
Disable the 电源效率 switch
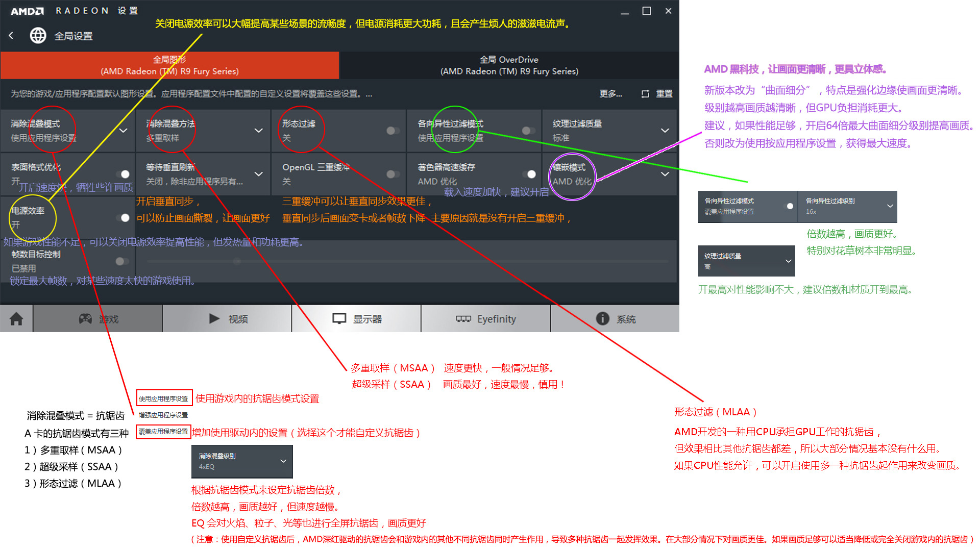click(122, 218)
